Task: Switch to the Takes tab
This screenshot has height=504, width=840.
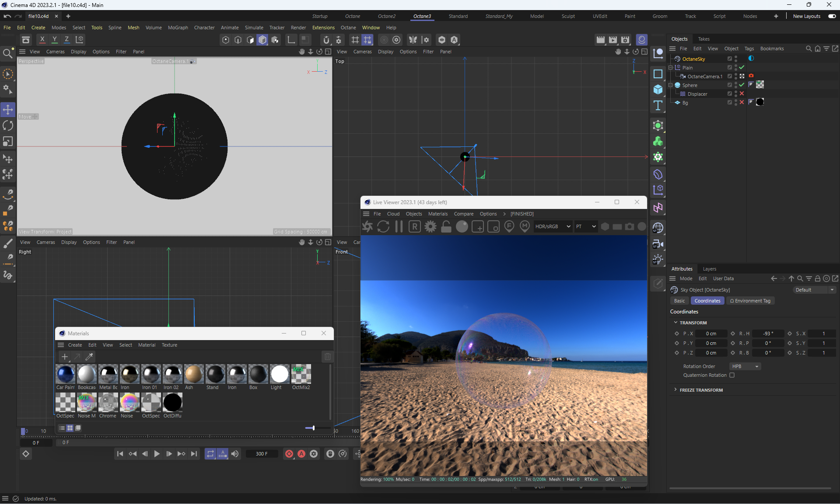Action: (703, 39)
